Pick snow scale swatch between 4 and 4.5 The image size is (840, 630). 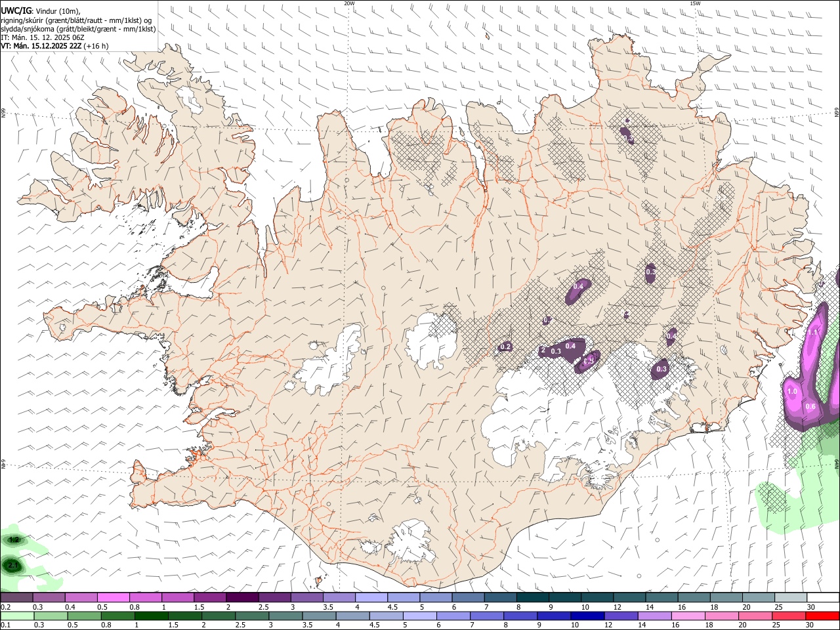click(371, 597)
